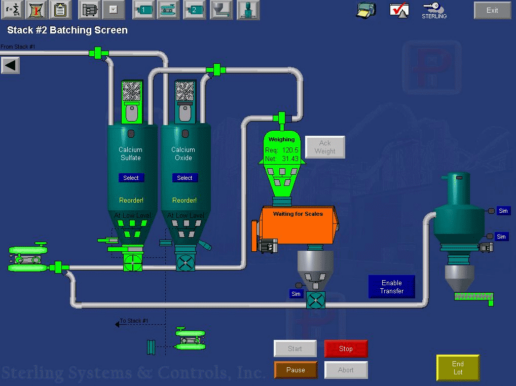The width and height of the screenshot is (516, 386).
Task: Click teal rotary valve under Calcium Oxide
Action: point(186,262)
